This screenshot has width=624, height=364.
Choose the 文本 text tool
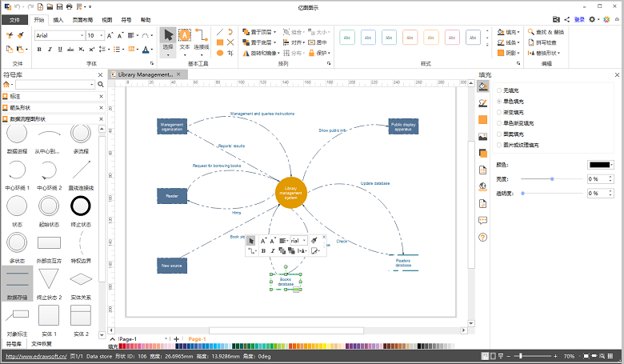(186, 38)
